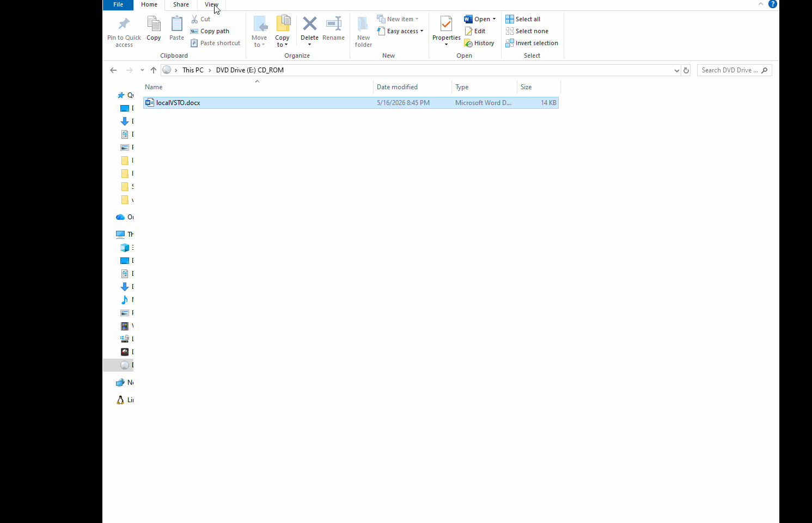Screen dimensions: 812x523
Task: Click the Properties checkmark icon
Action: pos(446,24)
